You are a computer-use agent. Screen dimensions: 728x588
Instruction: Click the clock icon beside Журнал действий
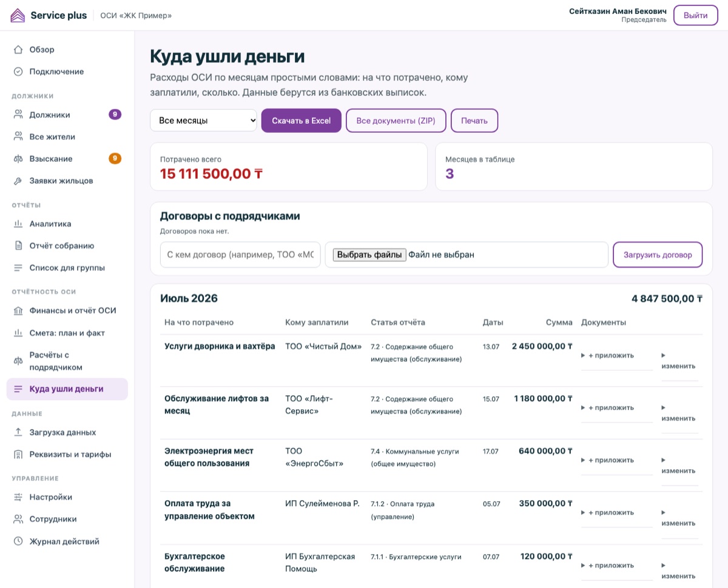(x=18, y=541)
